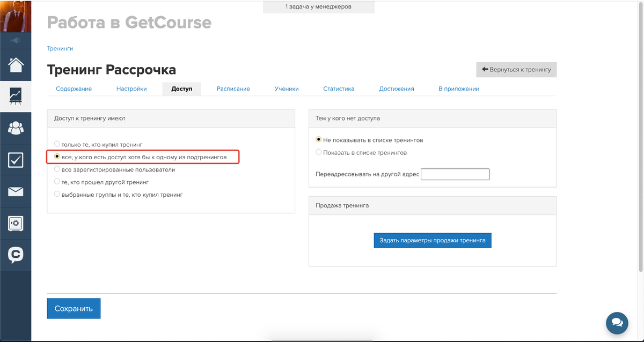Select "только те, кто купил тренинг" option

click(x=57, y=144)
